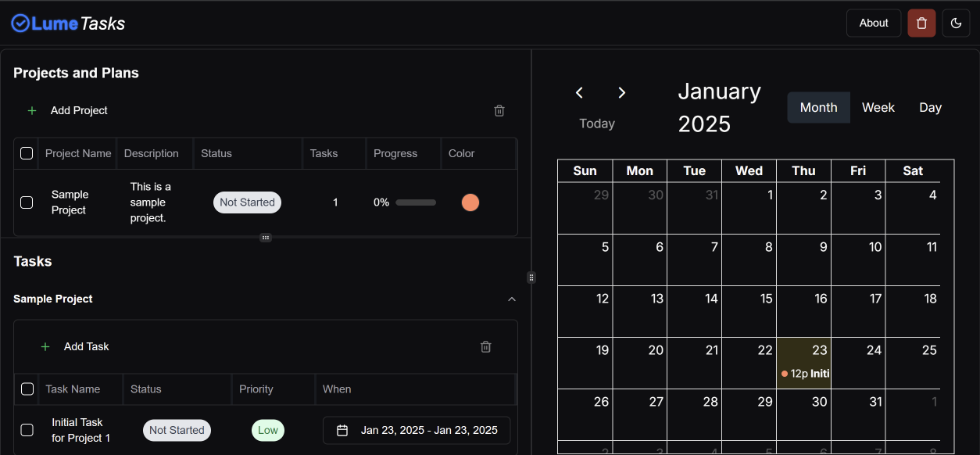Click the plus icon beside Add Task
The height and width of the screenshot is (455, 980).
[x=45, y=347]
